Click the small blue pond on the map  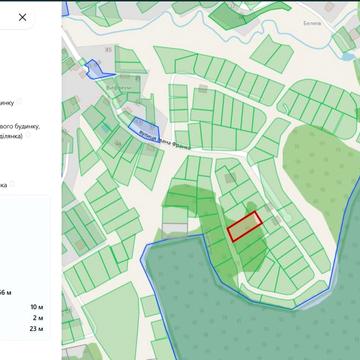pos(348,57)
